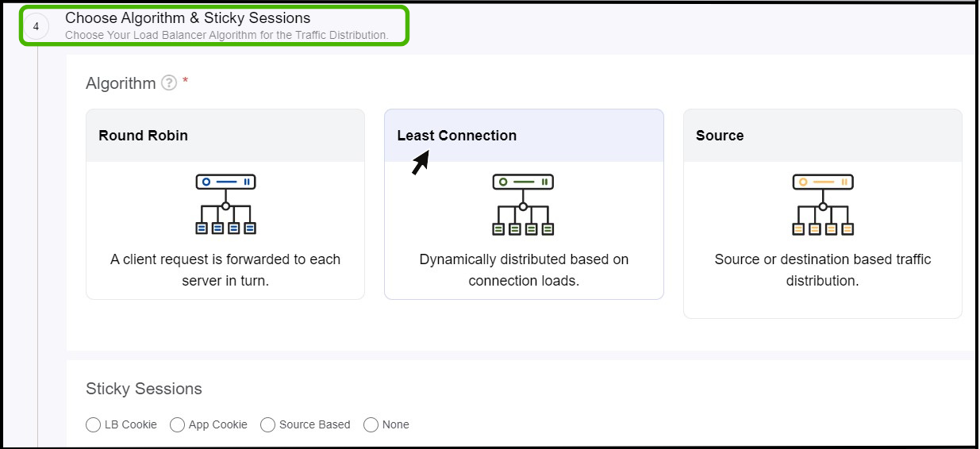Click "Dynamically distributed based on connection loads" text

(524, 270)
